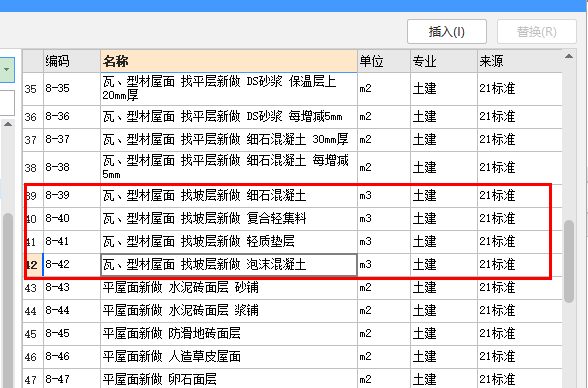Click the 替换(R) button
This screenshot has height=388, width=588.
537,31
